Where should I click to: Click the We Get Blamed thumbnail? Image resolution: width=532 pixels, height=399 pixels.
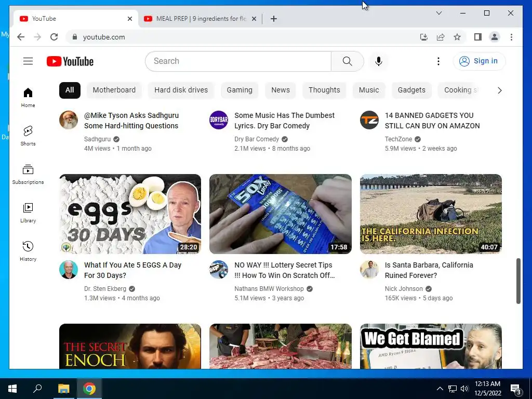click(x=431, y=346)
